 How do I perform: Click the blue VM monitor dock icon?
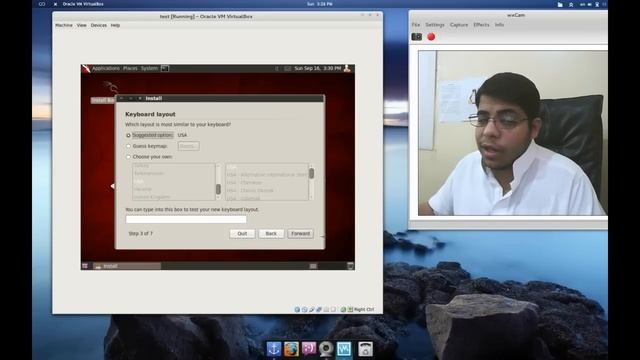pos(344,349)
